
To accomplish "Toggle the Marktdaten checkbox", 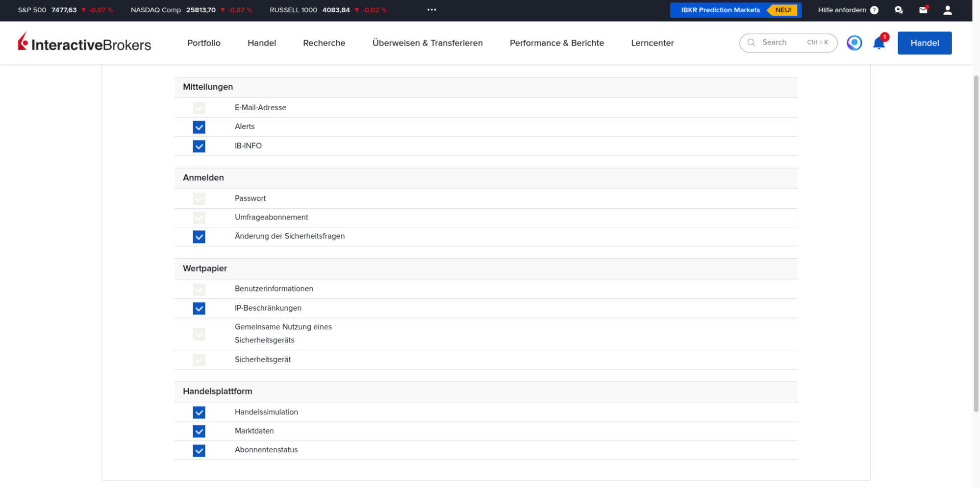I will point(199,431).
